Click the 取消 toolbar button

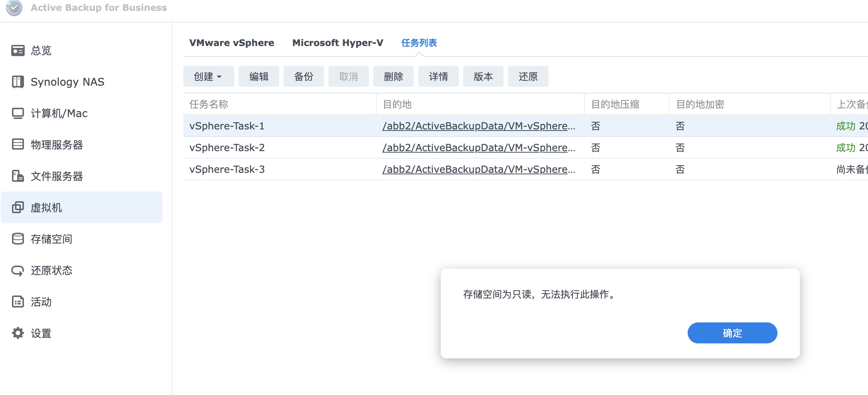[349, 76]
